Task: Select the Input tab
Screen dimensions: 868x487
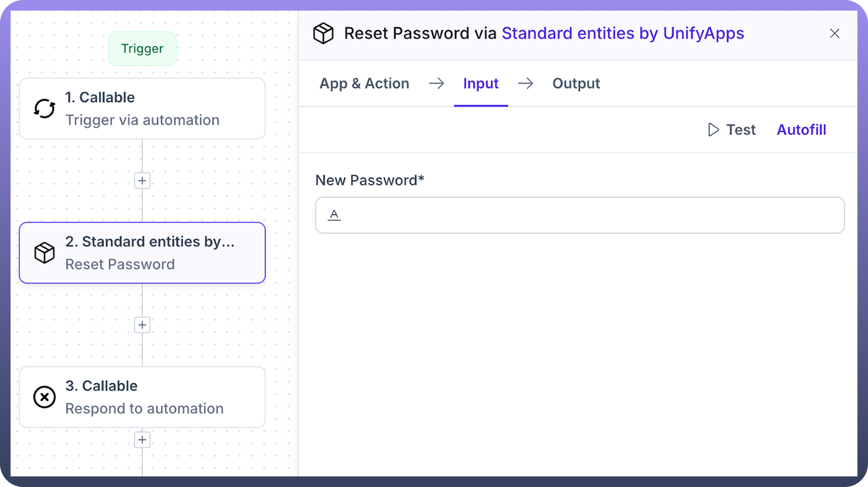Action: (481, 83)
